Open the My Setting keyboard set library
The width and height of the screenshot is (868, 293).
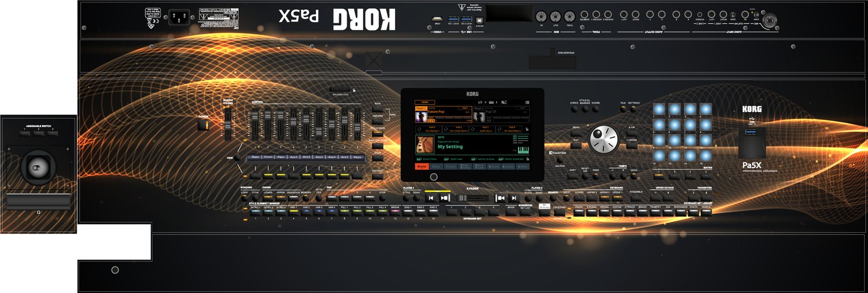[x=450, y=146]
